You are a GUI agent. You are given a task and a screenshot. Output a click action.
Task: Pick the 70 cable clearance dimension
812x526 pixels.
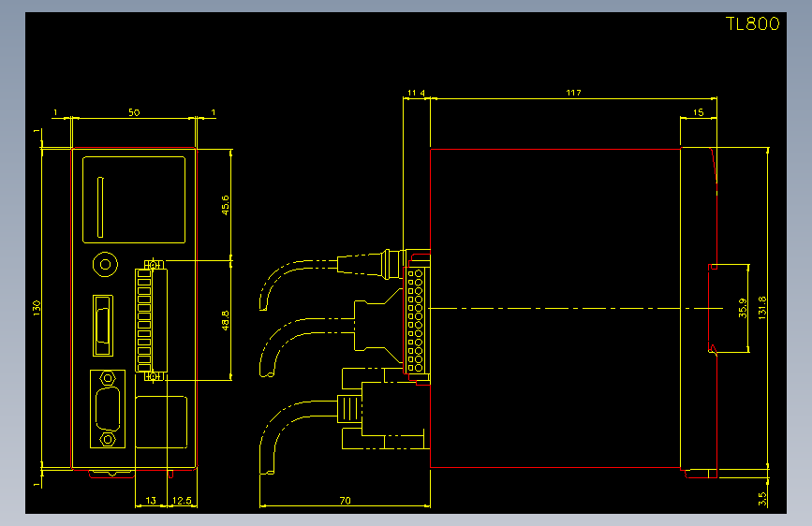coord(345,501)
